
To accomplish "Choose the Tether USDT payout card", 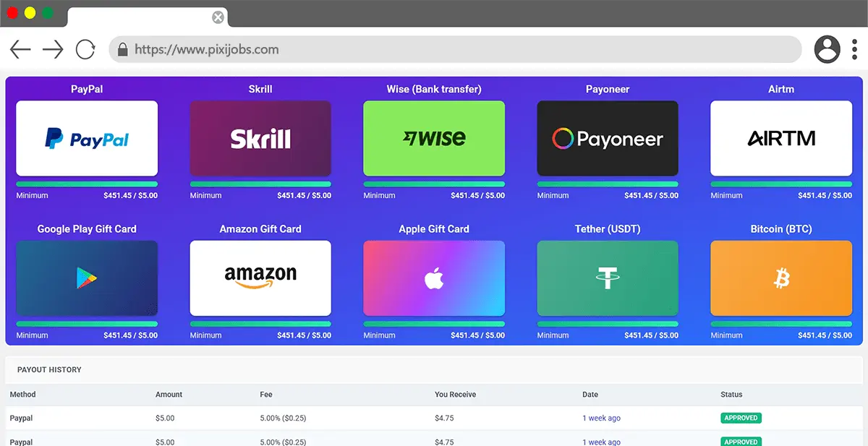I will (608, 278).
